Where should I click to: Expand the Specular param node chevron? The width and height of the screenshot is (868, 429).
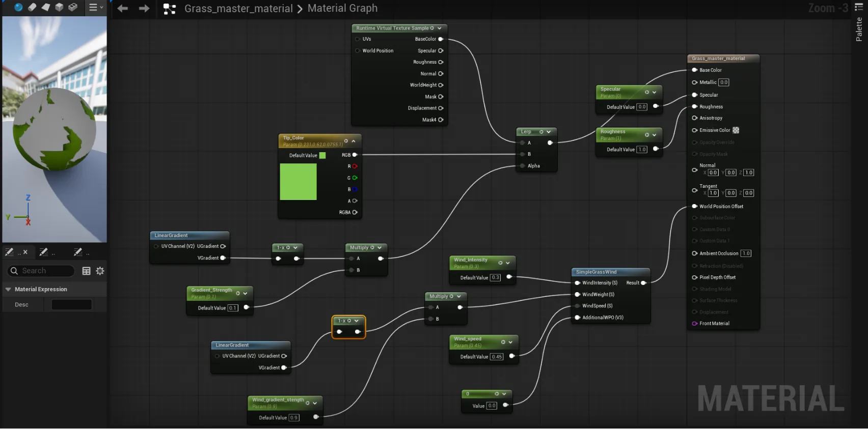coord(655,92)
